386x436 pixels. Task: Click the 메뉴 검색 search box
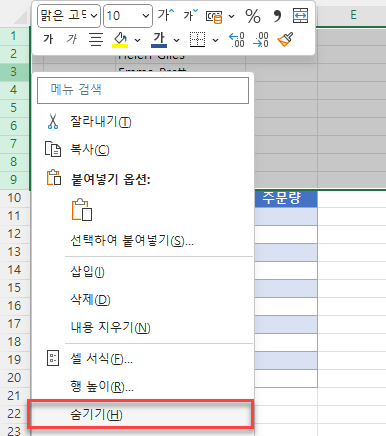click(x=143, y=90)
